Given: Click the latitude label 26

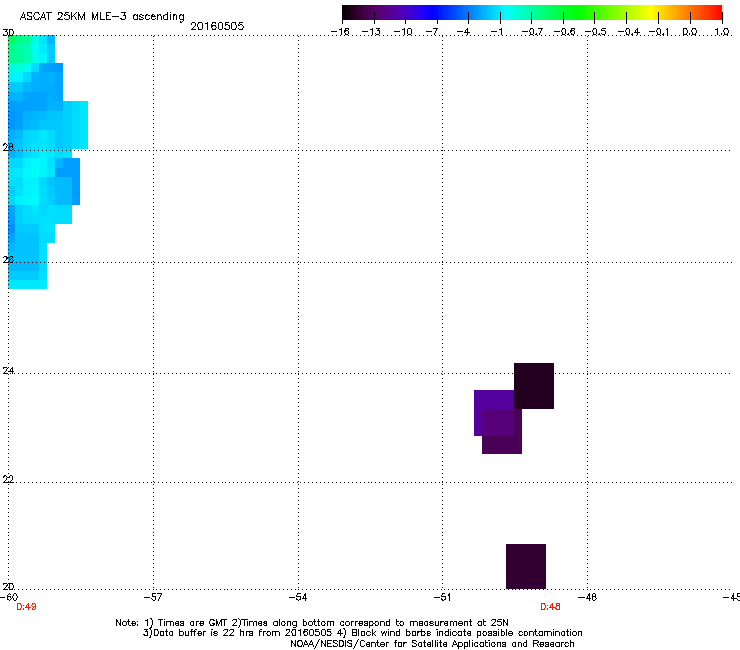Looking at the screenshot, I should pos(8,260).
